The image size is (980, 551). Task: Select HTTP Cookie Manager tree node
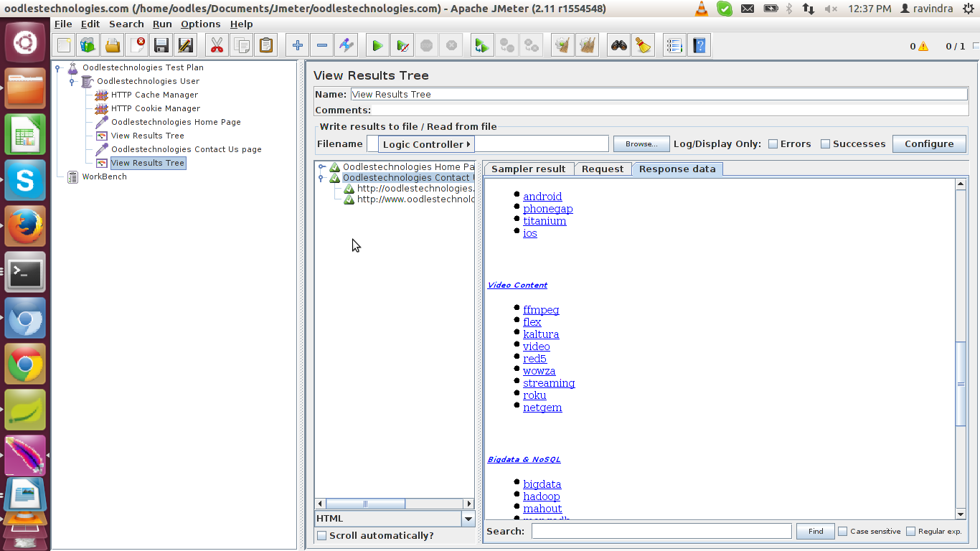click(156, 108)
